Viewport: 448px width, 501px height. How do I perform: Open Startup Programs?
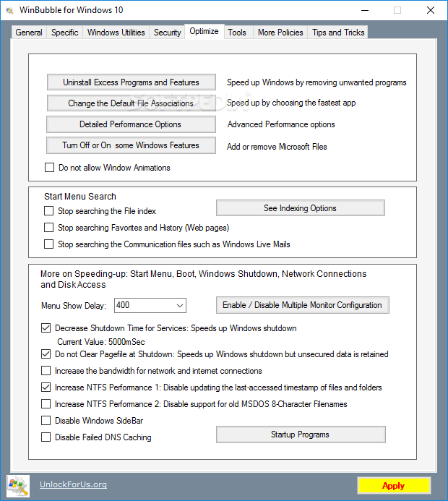pos(301,434)
